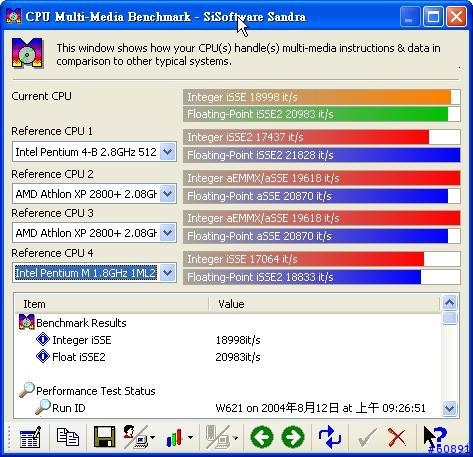Open dropdown arrow next to user-computer icon
The image size is (473, 457).
click(152, 437)
